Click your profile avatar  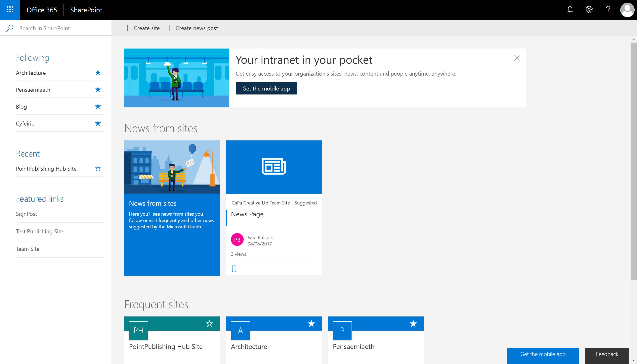(x=627, y=10)
